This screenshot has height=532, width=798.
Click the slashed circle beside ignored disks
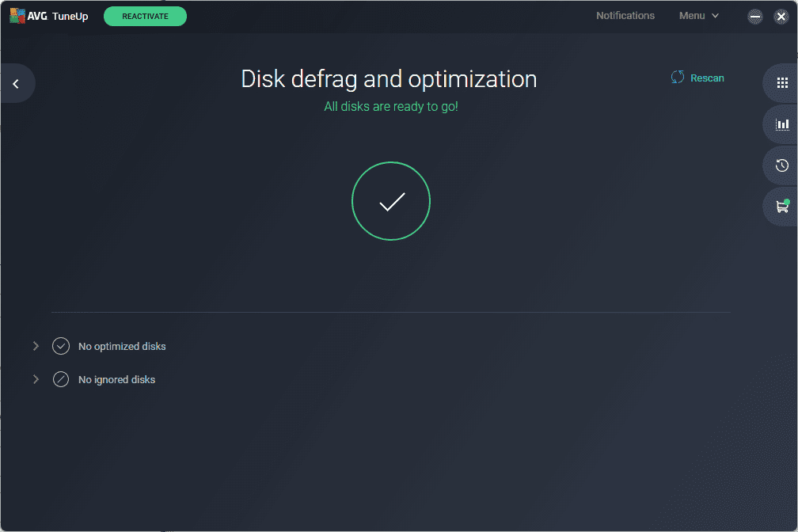[61, 379]
